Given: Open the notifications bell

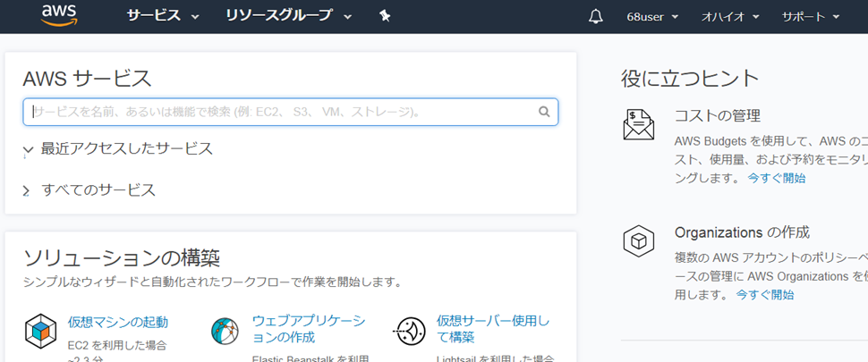Looking at the screenshot, I should coord(596,16).
